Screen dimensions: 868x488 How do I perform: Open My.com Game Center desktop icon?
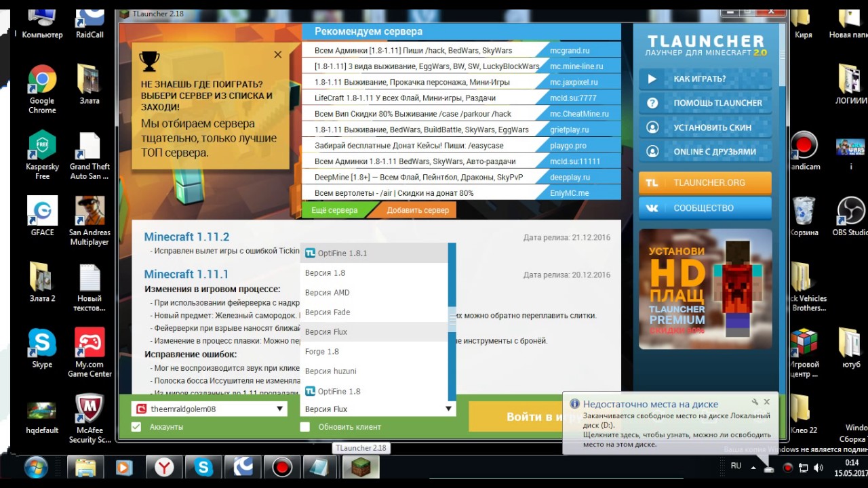click(90, 353)
